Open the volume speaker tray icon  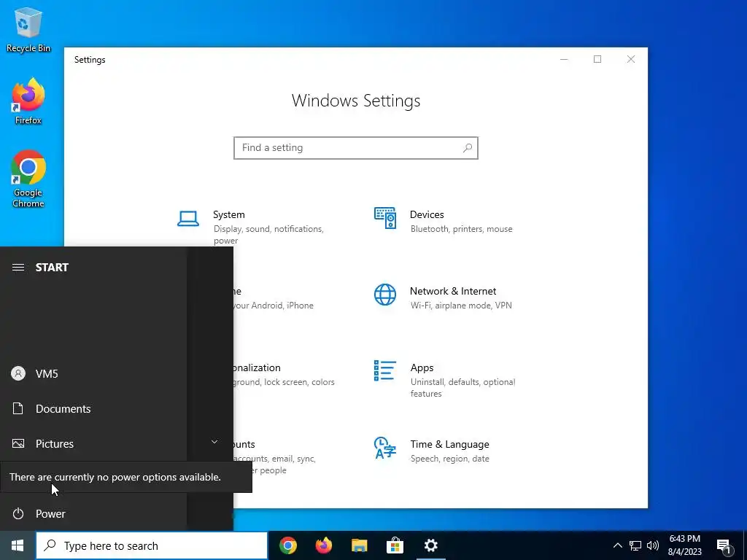[653, 545]
